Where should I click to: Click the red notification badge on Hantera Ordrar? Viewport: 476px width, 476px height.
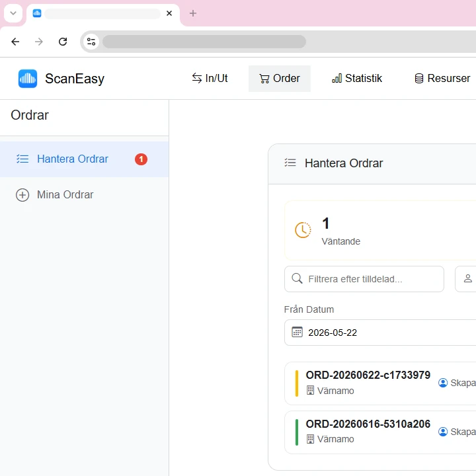[x=141, y=159]
